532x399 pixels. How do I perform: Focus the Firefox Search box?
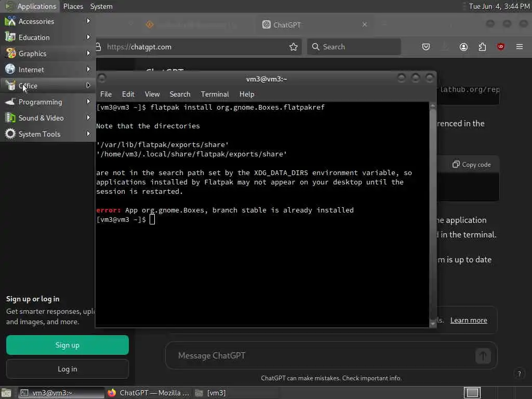tap(354, 47)
